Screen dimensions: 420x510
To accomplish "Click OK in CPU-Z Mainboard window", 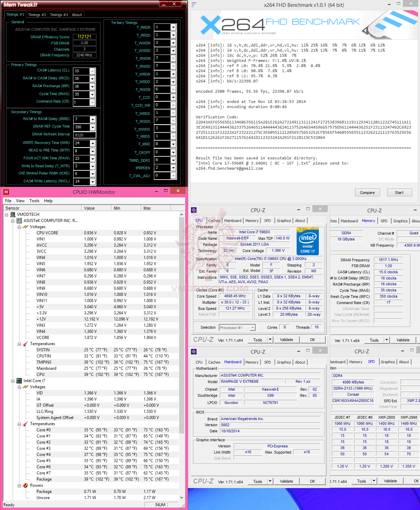I will pos(312,481).
